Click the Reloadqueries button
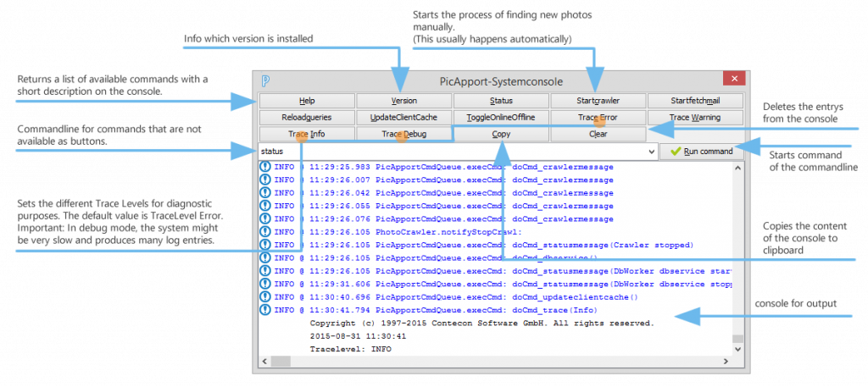This screenshot has height=387, width=868. pyautogui.click(x=306, y=117)
